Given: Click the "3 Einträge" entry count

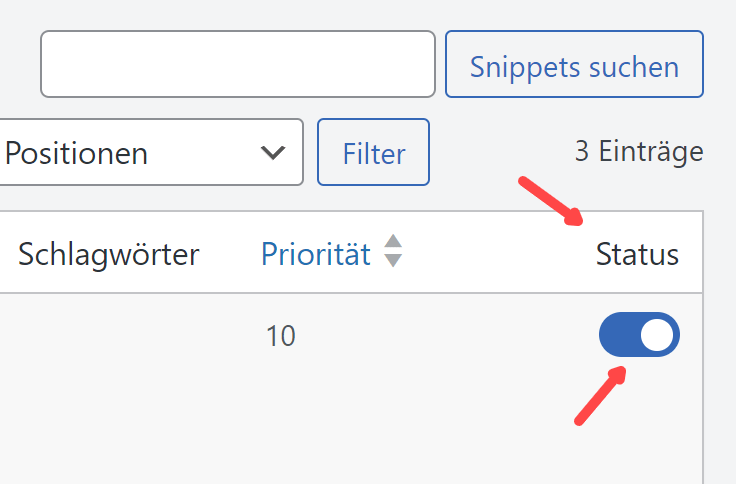Looking at the screenshot, I should 638,152.
